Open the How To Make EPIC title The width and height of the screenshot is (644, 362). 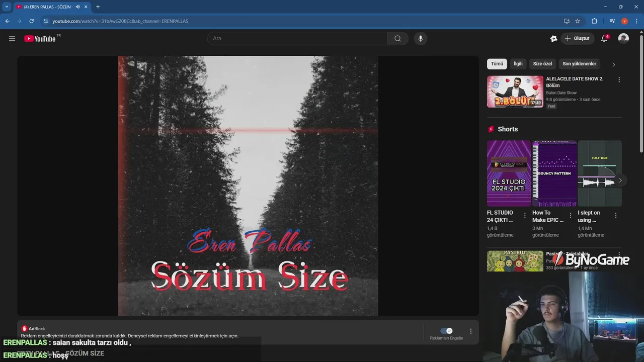(548, 216)
